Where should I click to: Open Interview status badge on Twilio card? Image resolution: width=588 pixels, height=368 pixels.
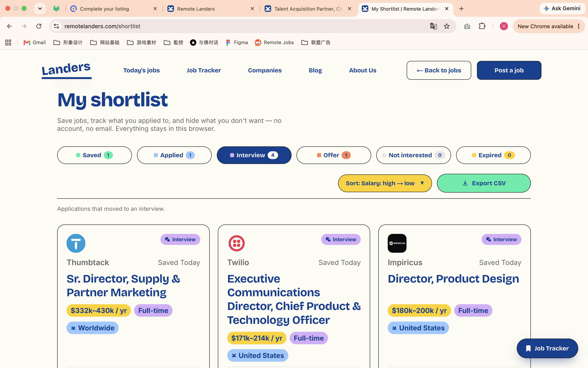tap(341, 239)
